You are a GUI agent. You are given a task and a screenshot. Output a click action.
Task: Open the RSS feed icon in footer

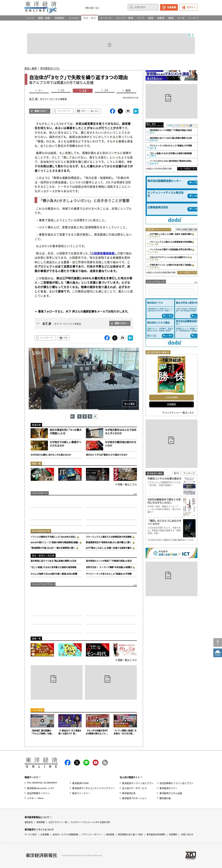[x=105, y=762]
